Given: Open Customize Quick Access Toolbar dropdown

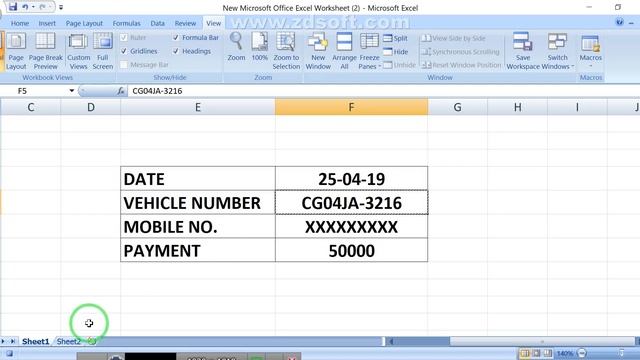Looking at the screenshot, I should [x=61, y=7].
